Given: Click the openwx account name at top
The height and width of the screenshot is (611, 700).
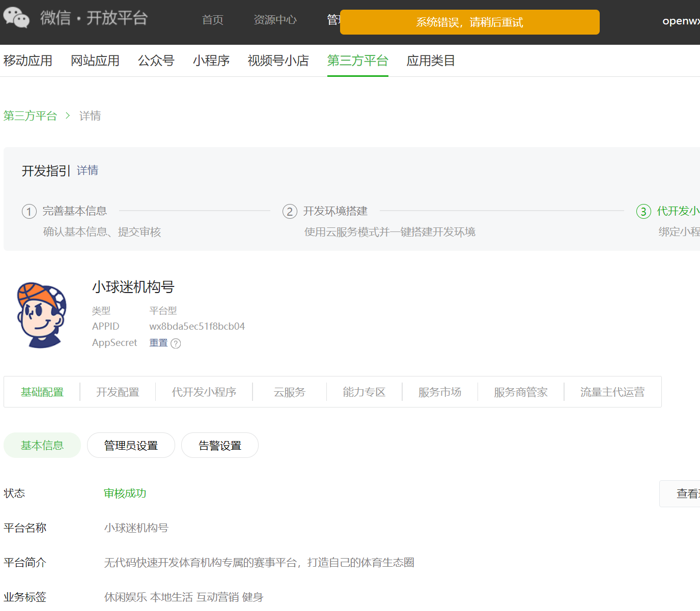Looking at the screenshot, I should click(681, 21).
